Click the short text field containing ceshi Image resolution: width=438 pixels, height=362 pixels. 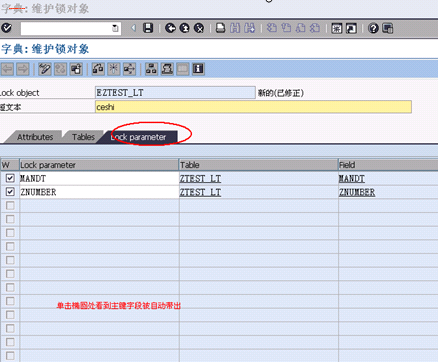[253, 107]
